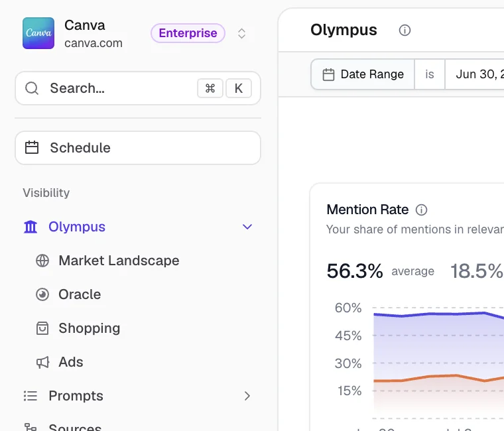Click the Enterprise plan badge
This screenshot has width=504, height=431.
[x=188, y=33]
